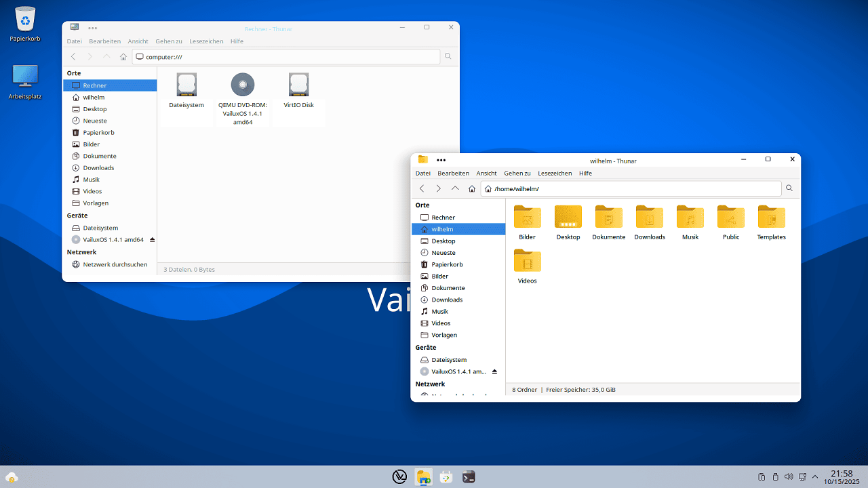Click the file manager icon in taskbar
This screenshot has width=868, height=488.
pos(423,476)
